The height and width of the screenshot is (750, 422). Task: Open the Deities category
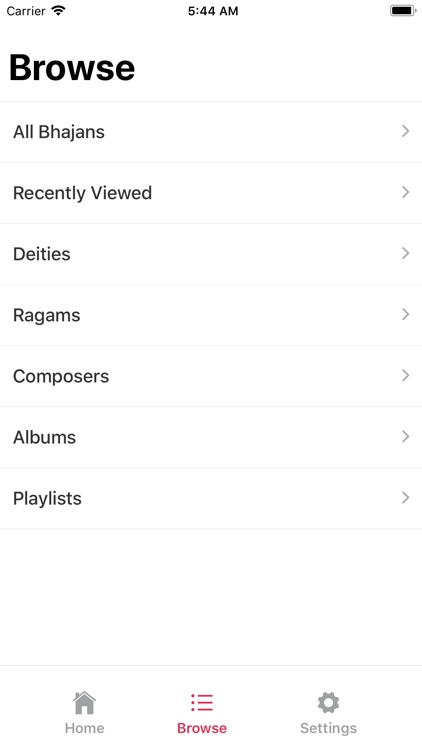pyautogui.click(x=211, y=254)
